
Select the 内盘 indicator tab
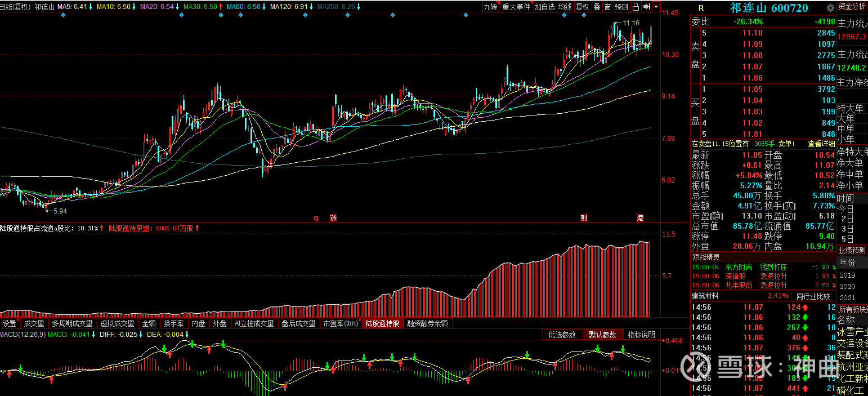[x=198, y=323]
